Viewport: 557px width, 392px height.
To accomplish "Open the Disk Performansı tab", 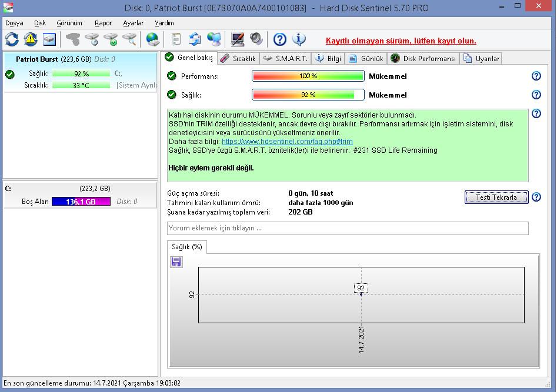I will [424, 59].
